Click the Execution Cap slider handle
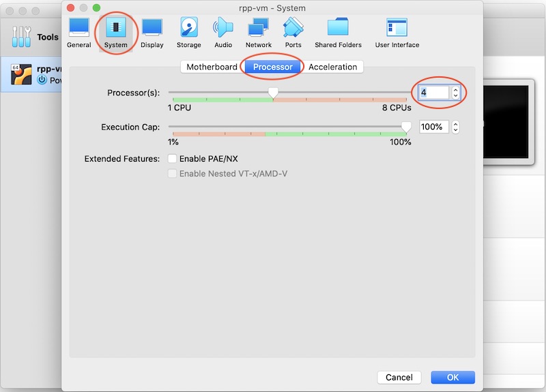 click(x=406, y=127)
